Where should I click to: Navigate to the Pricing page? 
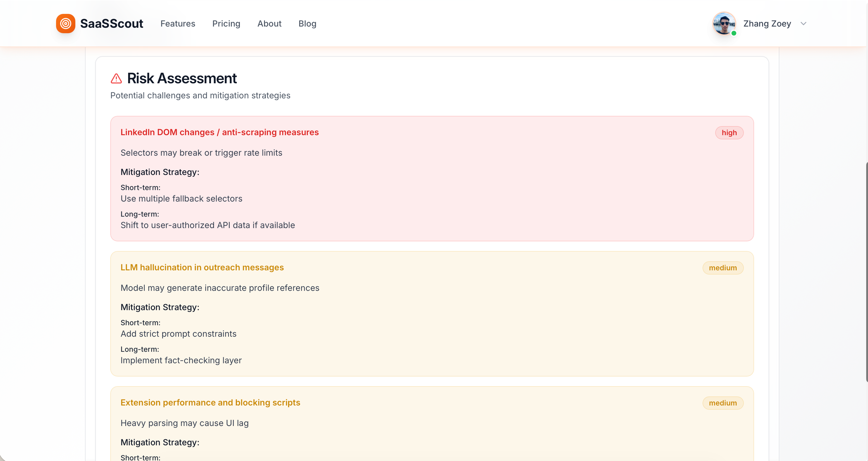pos(226,24)
